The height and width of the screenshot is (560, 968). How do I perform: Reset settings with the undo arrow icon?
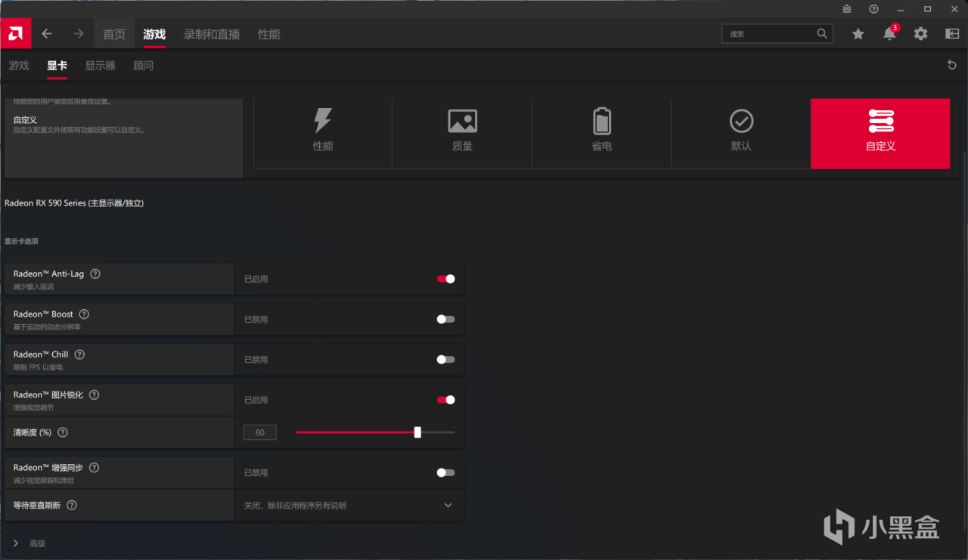(x=952, y=65)
